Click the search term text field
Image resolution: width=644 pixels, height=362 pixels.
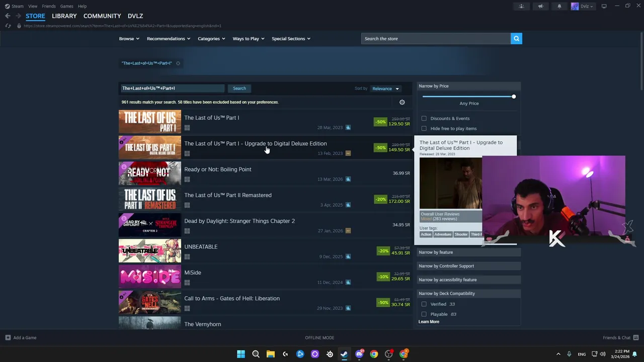(172, 88)
